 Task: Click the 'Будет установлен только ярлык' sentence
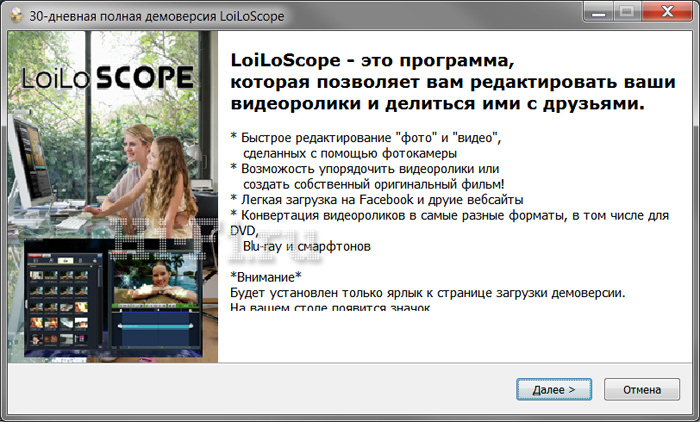coord(427,292)
